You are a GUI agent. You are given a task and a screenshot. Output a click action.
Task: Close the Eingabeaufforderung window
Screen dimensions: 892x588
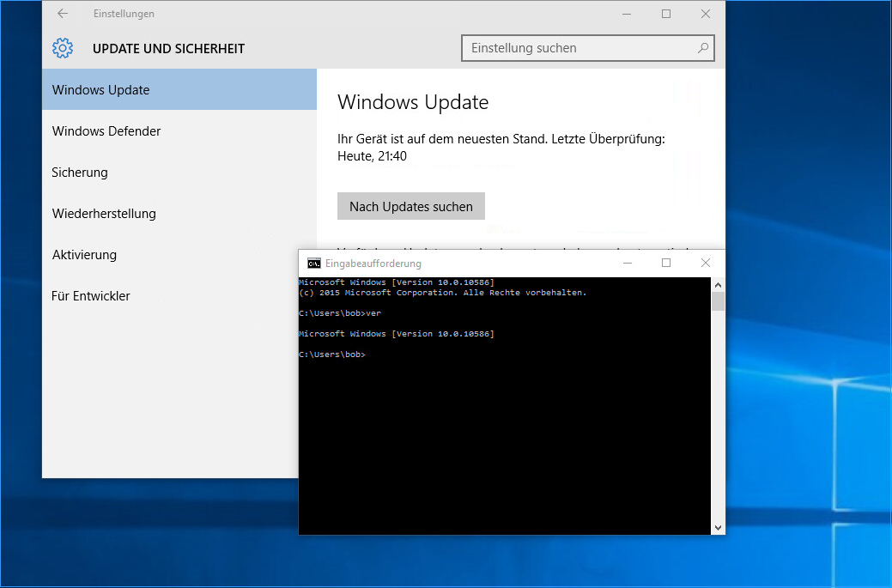point(706,263)
